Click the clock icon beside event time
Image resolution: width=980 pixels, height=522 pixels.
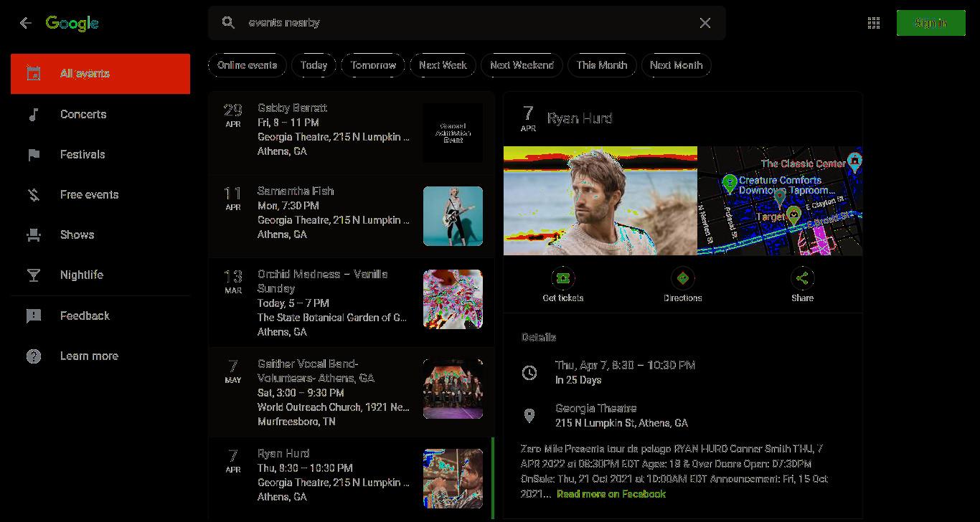point(529,373)
